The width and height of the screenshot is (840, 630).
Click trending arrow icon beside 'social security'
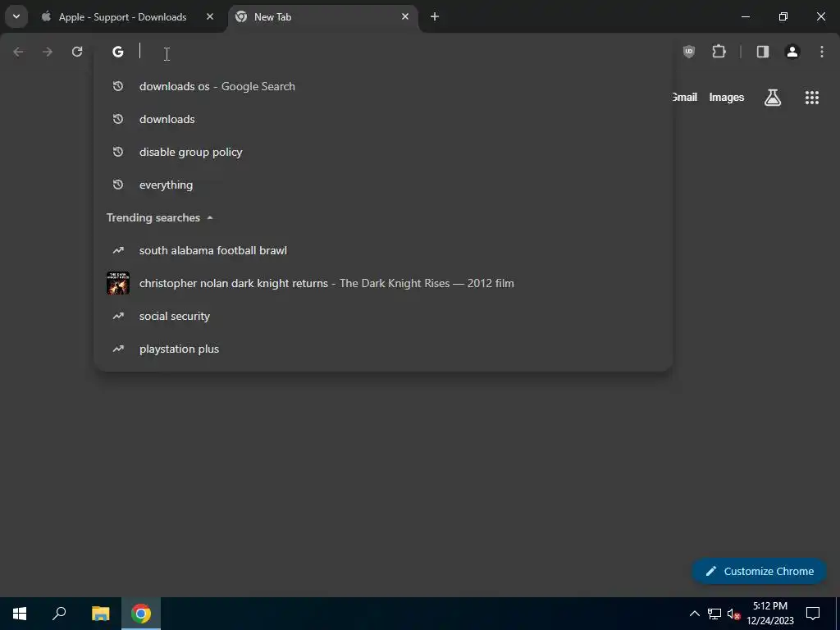tap(118, 316)
